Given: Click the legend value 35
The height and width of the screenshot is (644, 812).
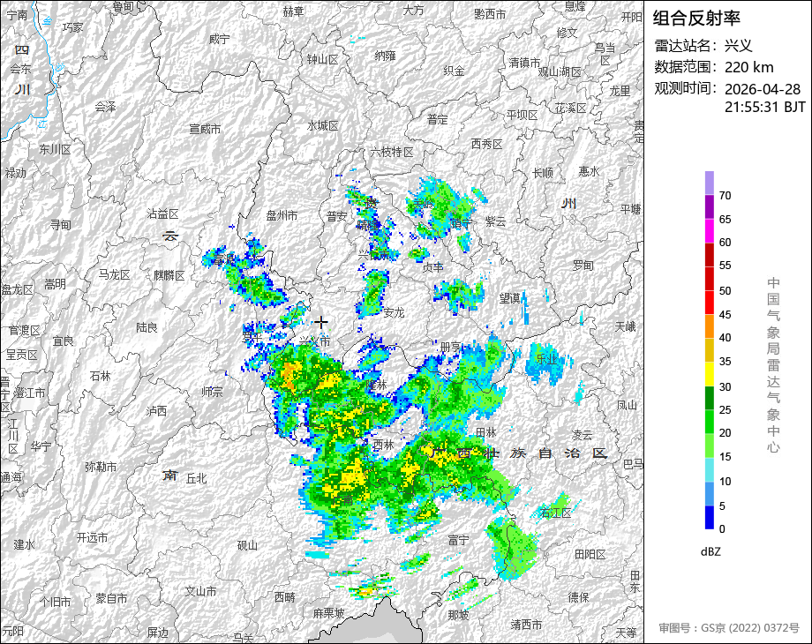Looking at the screenshot, I should [x=725, y=362].
